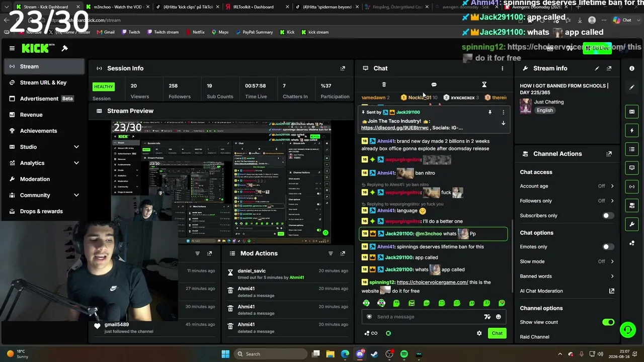
Task: Turn off the Show view count switch
Action: pos(608,322)
